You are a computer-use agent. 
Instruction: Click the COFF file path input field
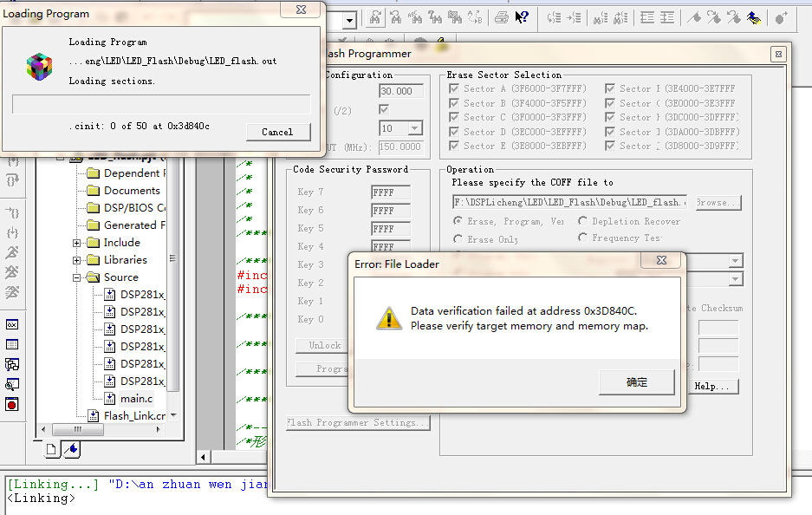569,202
